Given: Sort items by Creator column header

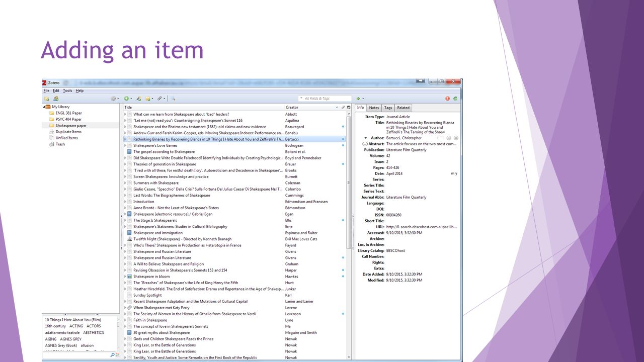Looking at the screenshot, I should (x=312, y=107).
